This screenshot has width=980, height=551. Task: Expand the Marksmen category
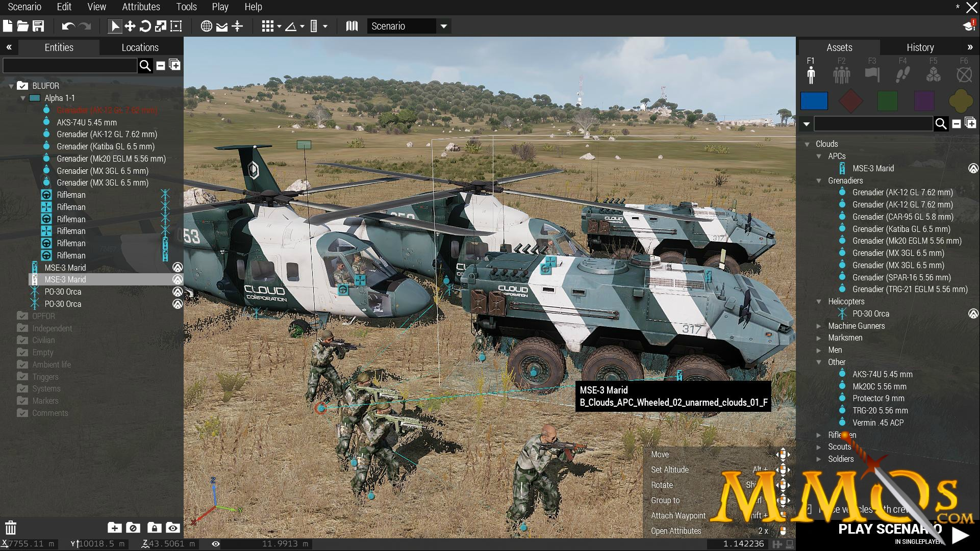pyautogui.click(x=819, y=338)
